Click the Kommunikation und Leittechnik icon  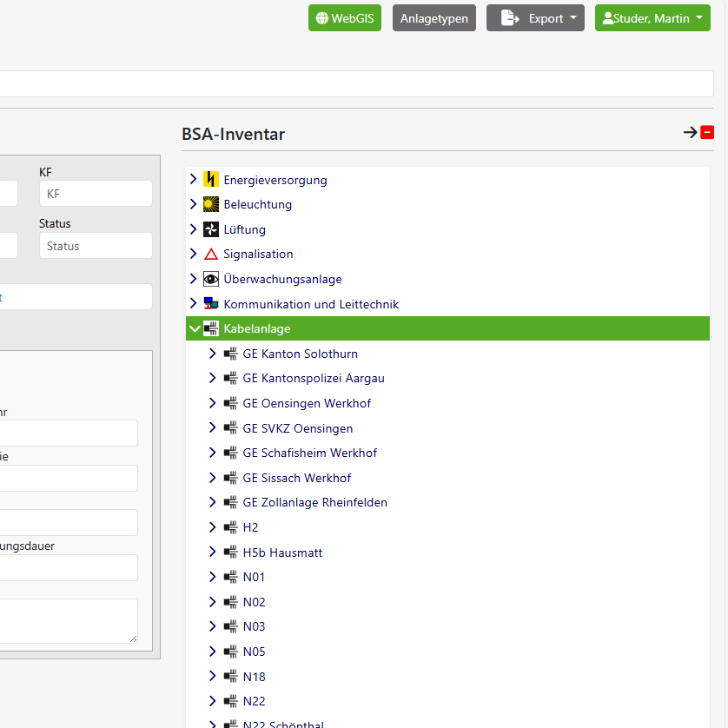[x=210, y=304]
